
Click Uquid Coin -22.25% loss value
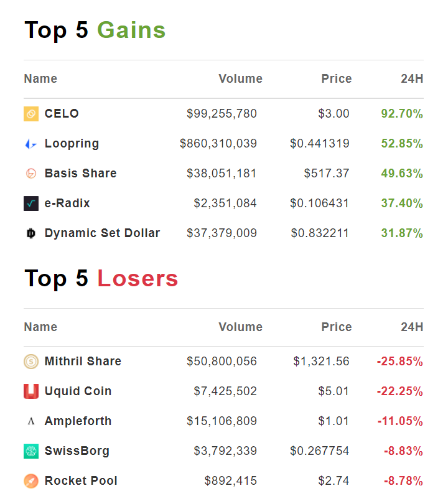[x=399, y=391]
